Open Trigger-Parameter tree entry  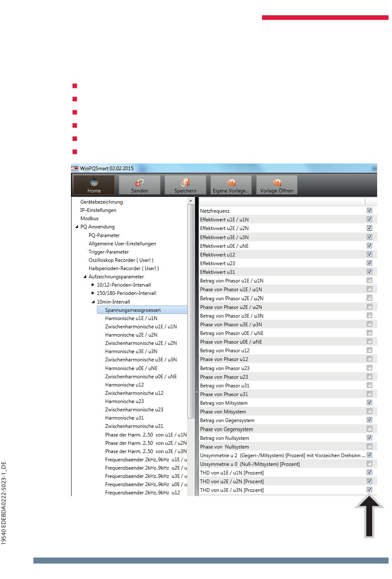pos(109,252)
